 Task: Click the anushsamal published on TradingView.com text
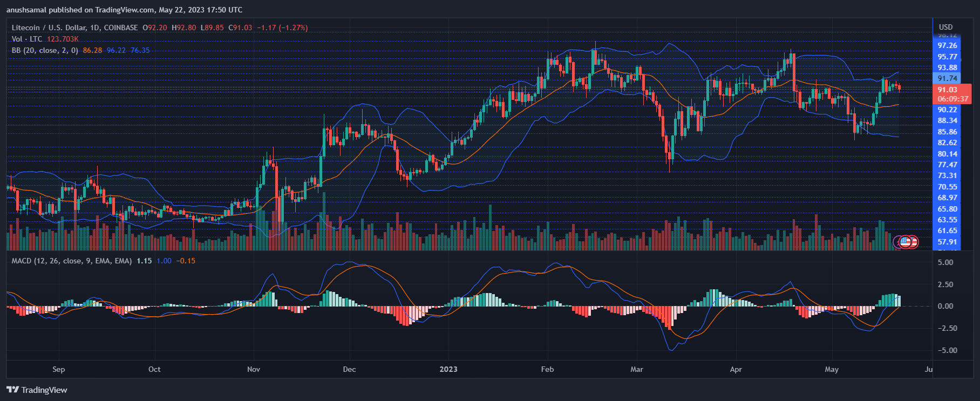(x=124, y=10)
